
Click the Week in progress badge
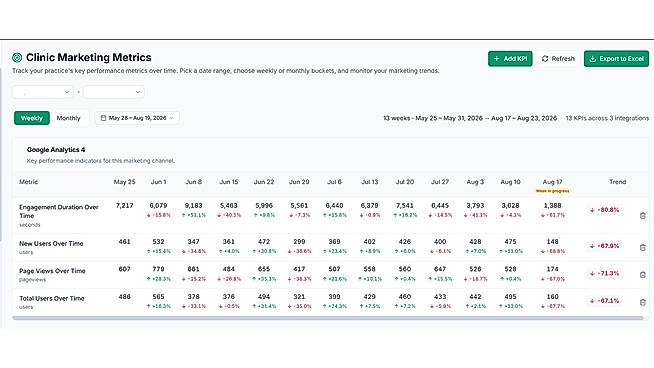coord(553,191)
